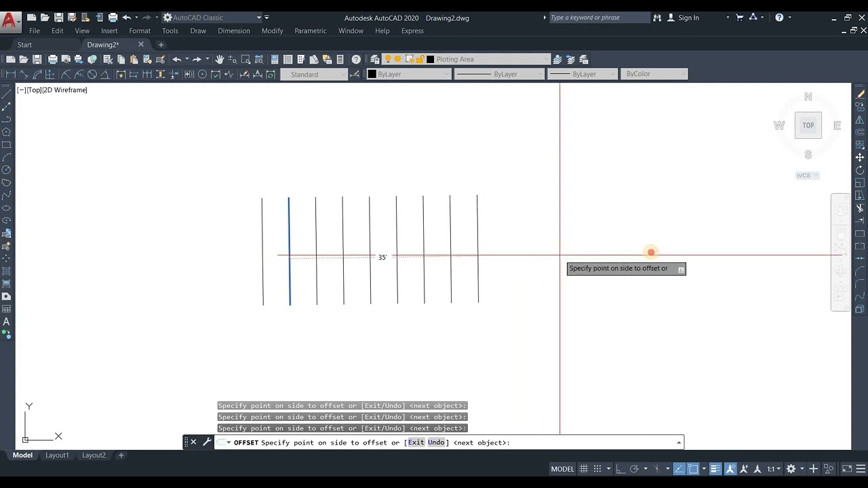The image size is (868, 488).
Task: Click Exit option in command line
Action: [x=416, y=443]
